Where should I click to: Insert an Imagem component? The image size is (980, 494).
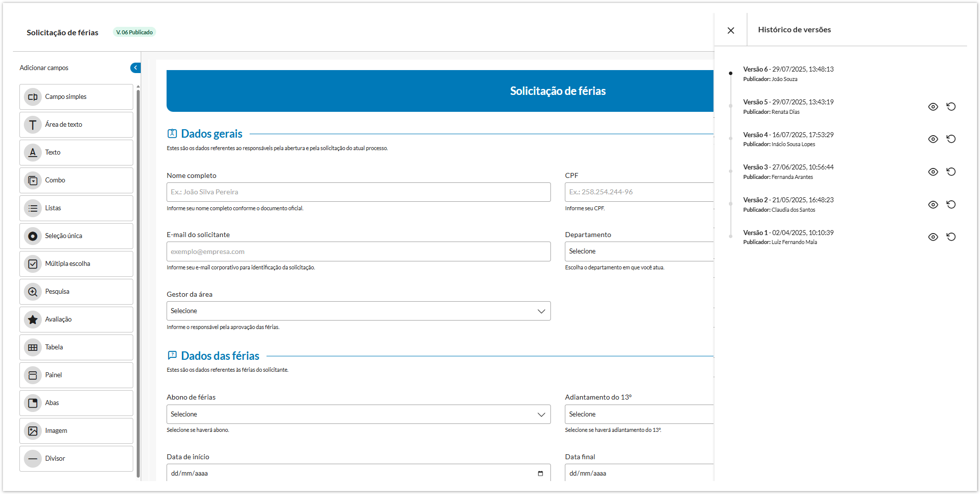[76, 431]
